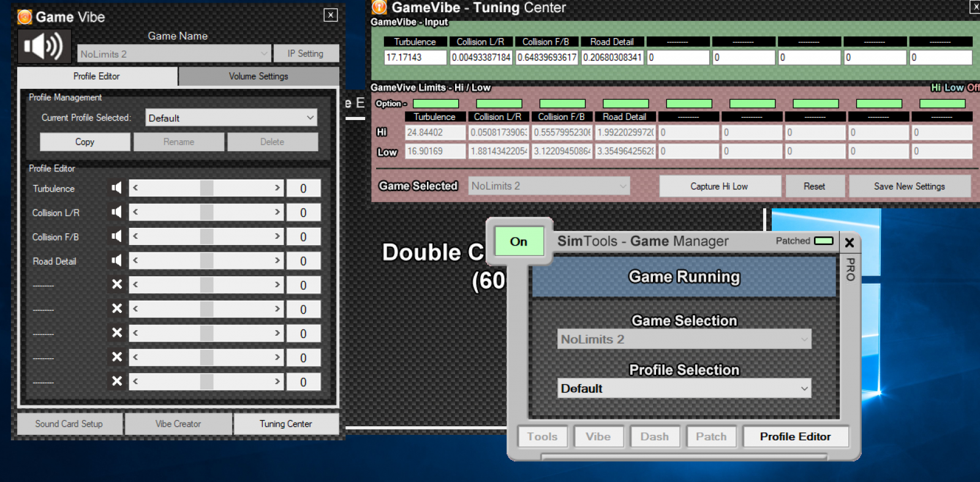Click the Hi Turbulence limit field 24.84402
This screenshot has width=980, height=482.
[x=435, y=132]
